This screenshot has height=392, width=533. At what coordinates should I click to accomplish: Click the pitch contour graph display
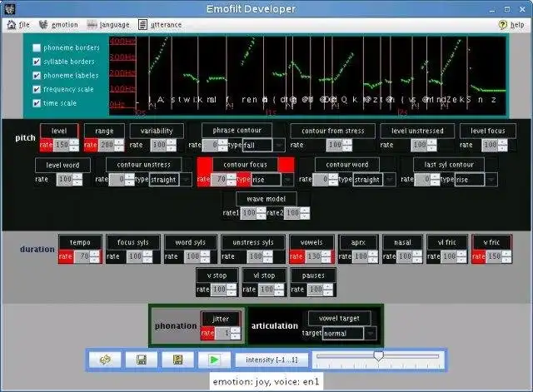[307, 76]
